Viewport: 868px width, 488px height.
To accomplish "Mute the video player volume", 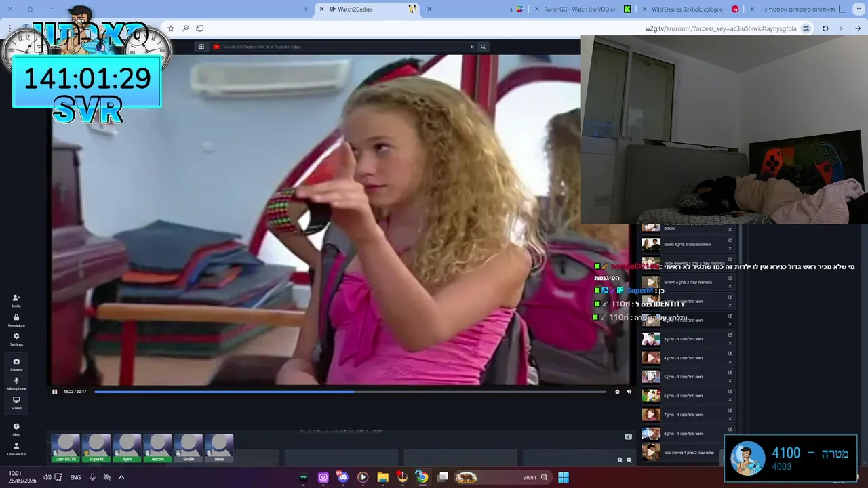I will point(629,391).
